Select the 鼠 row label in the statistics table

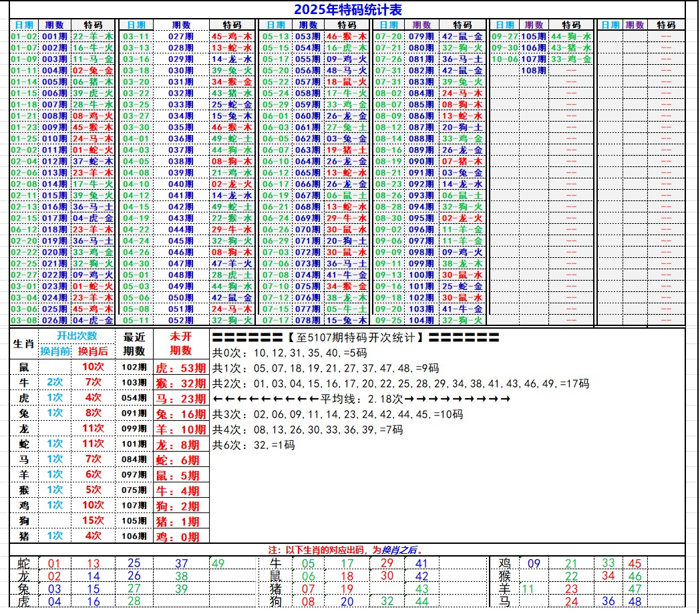[24, 367]
